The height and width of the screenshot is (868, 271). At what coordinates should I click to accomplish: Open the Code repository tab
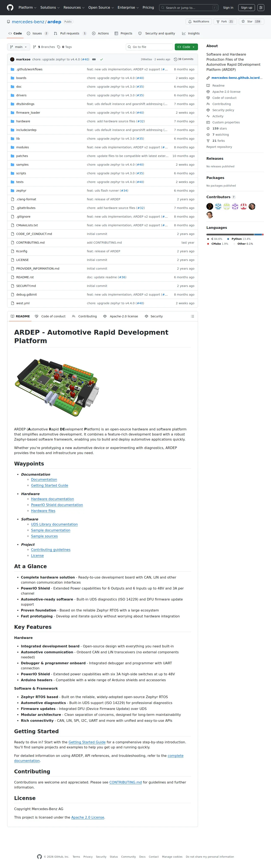(15, 33)
